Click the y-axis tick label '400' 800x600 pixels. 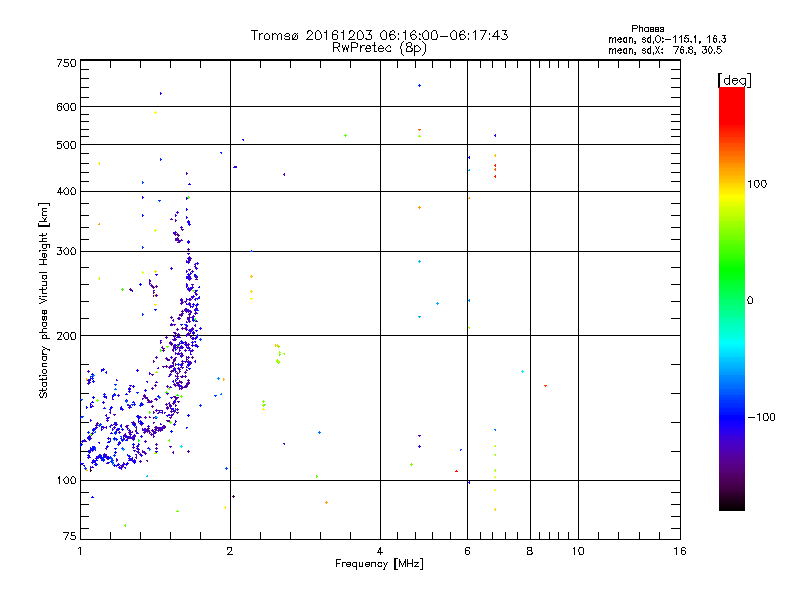66,191
